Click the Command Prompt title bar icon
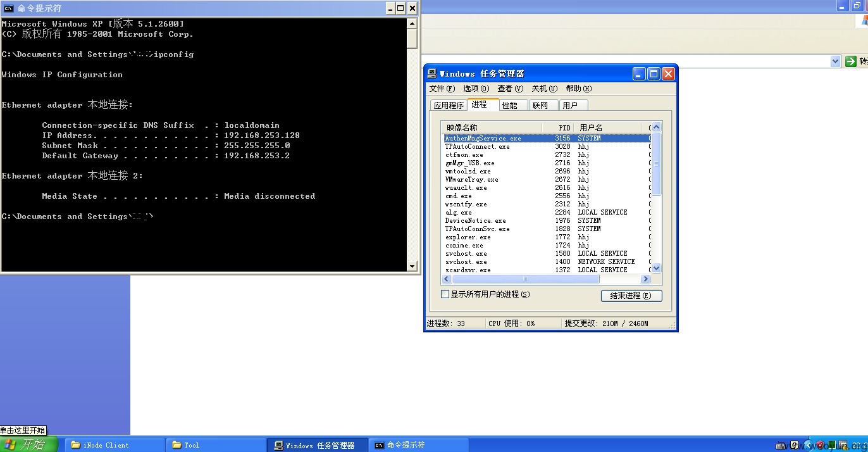Screen dimensions: 868x452 click(x=9, y=8)
